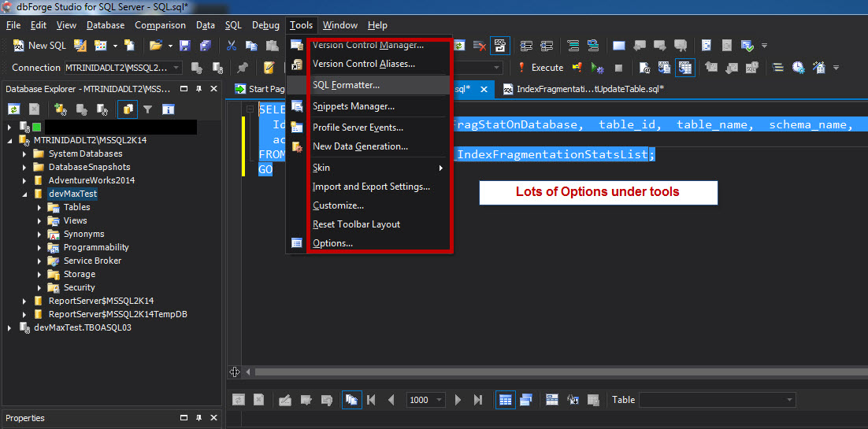This screenshot has height=429, width=868.
Task: Click the Open File folder icon
Action: click(155, 46)
